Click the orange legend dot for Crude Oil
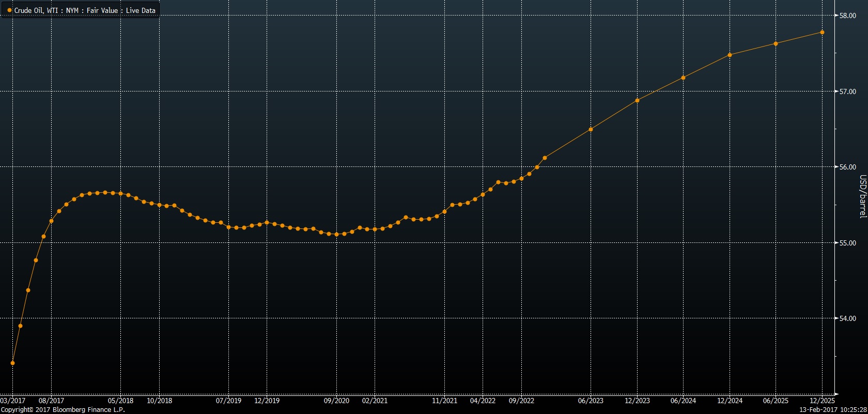 pyautogui.click(x=9, y=10)
